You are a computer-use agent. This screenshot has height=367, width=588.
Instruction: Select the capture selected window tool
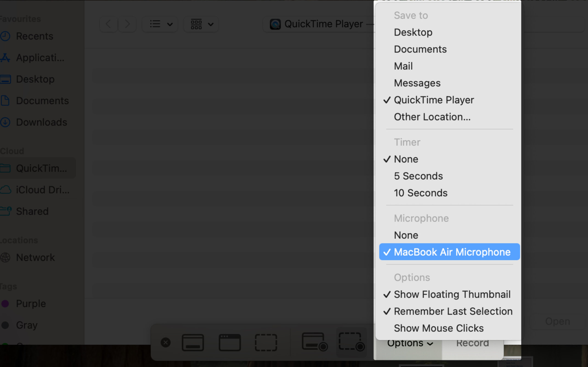coord(229,342)
